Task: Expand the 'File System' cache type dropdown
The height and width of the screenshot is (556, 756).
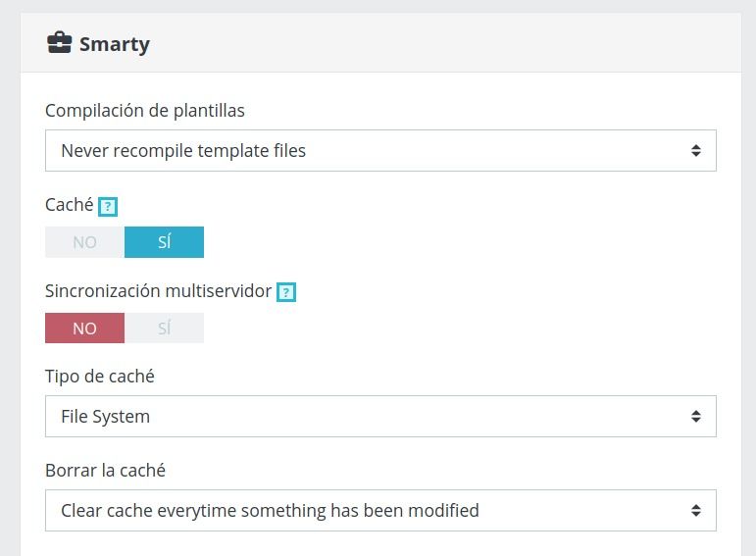Action: (380, 416)
